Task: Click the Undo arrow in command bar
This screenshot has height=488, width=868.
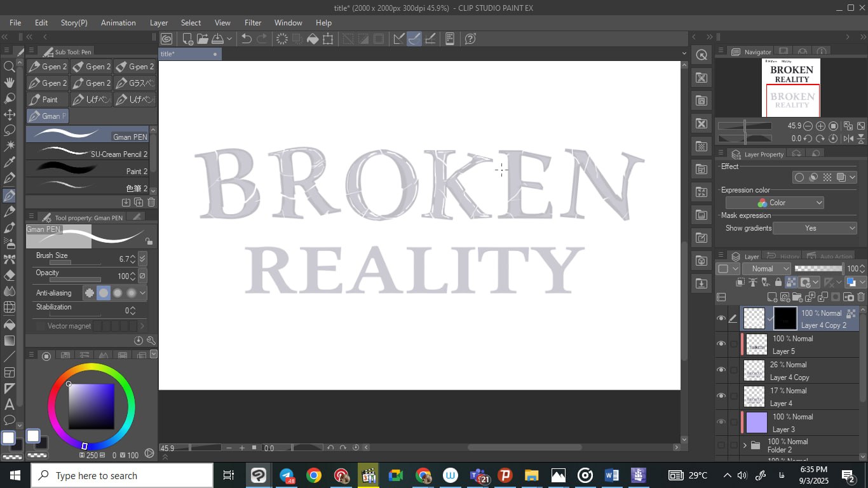Action: click(247, 39)
